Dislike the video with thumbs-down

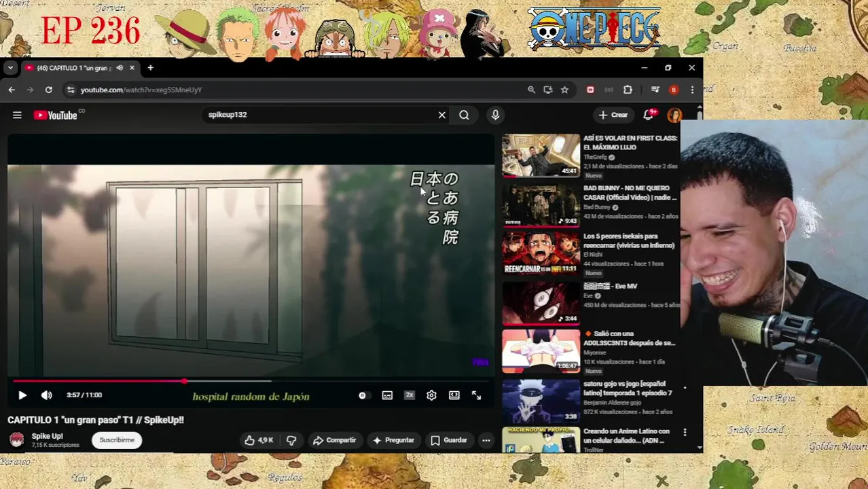pos(291,440)
